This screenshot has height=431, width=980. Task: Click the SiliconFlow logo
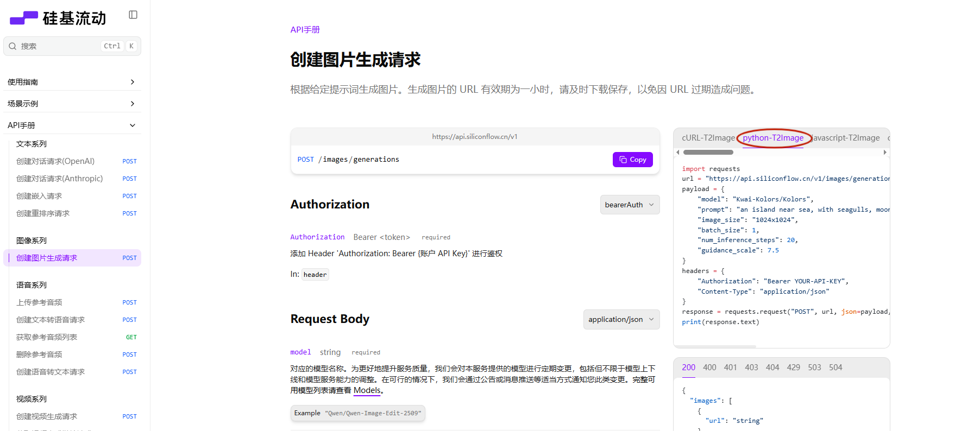[x=58, y=18]
